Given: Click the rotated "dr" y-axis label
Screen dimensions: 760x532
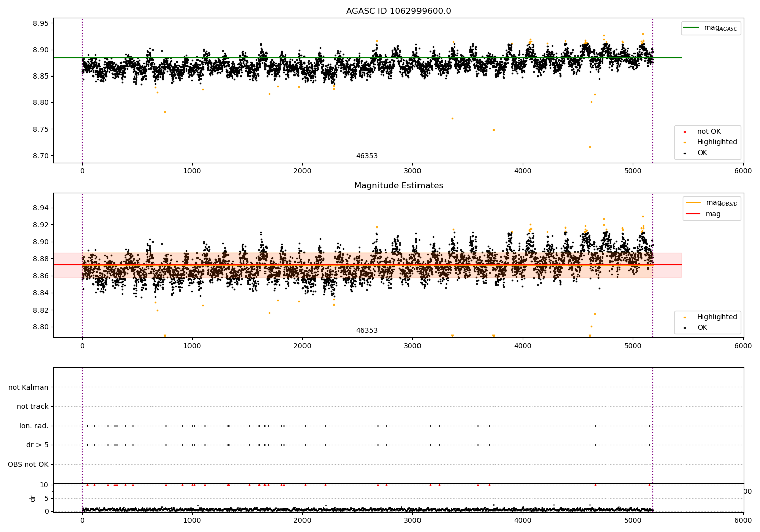Looking at the screenshot, I should [x=33, y=498].
